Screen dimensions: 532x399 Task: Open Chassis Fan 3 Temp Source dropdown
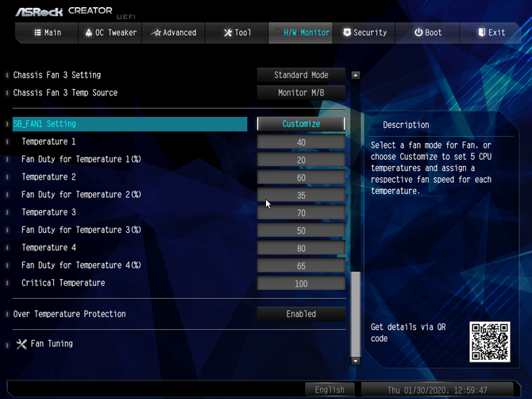pos(301,93)
